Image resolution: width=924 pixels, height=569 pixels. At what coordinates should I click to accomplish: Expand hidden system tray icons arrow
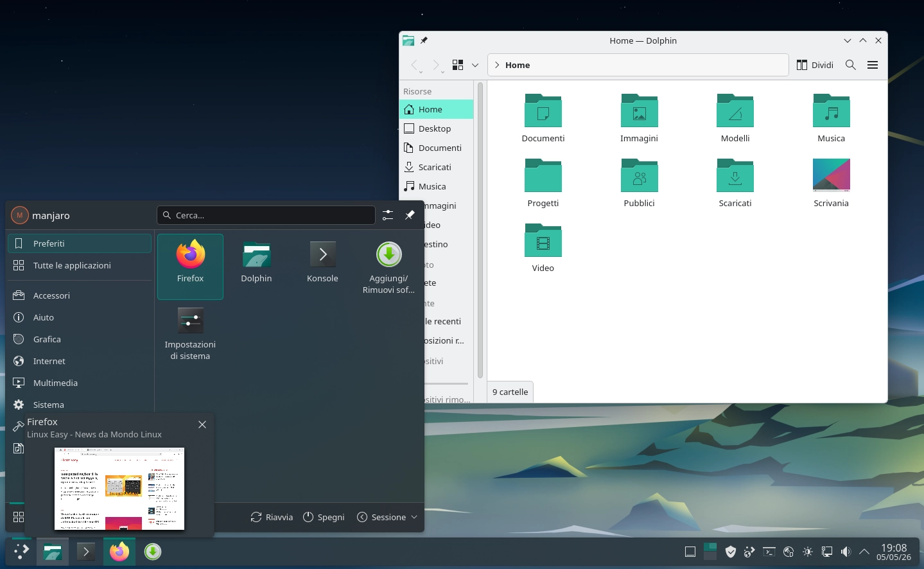[864, 552]
